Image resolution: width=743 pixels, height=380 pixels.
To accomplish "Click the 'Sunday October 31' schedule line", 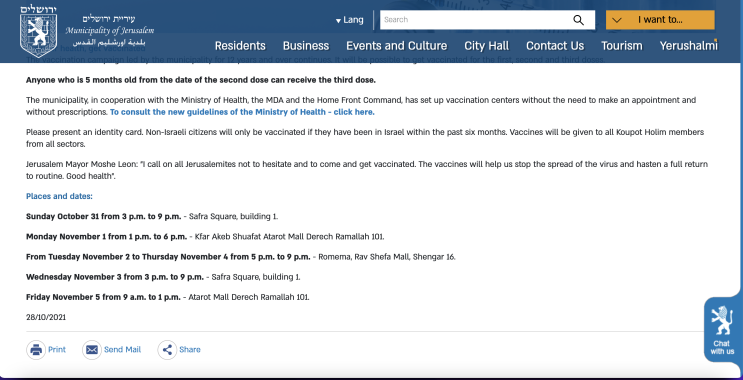I will (152, 217).
